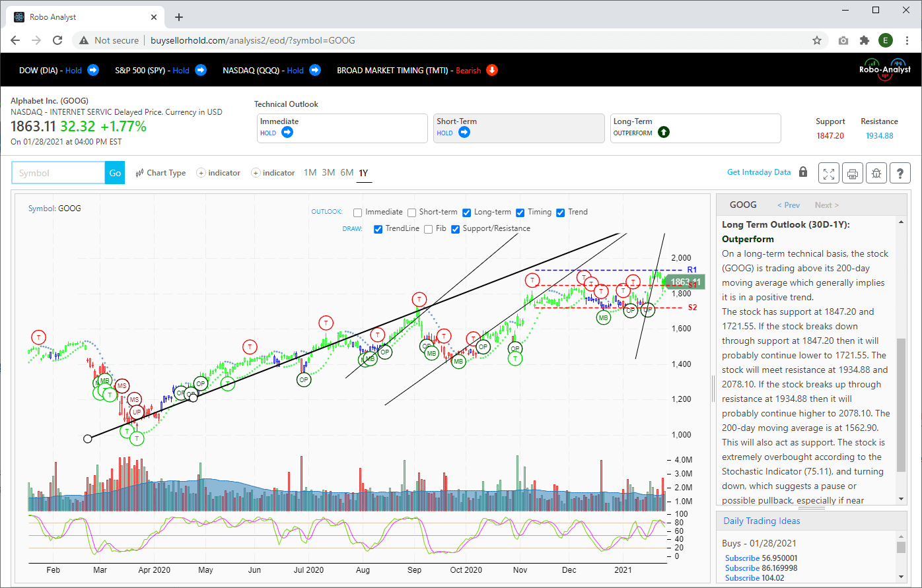Expand the first add indicator menu
The height and width of the screenshot is (588, 922).
tap(219, 173)
